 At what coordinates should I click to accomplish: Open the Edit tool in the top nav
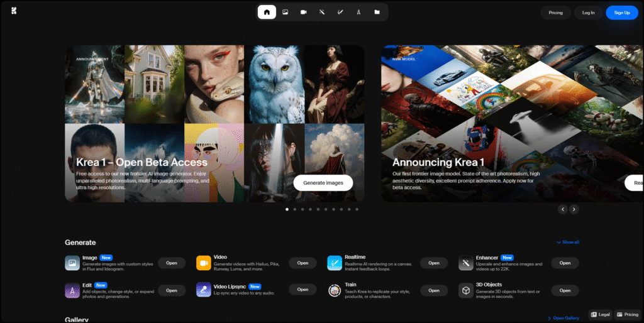[x=358, y=13]
